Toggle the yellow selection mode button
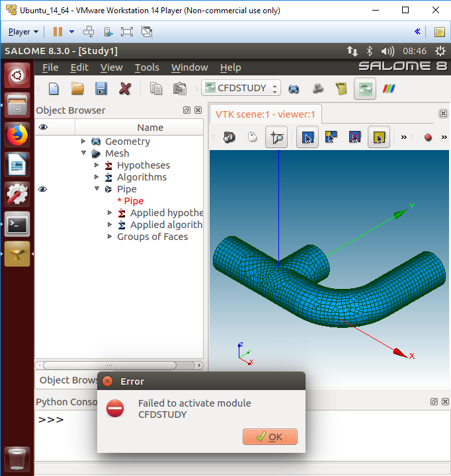 (x=378, y=138)
